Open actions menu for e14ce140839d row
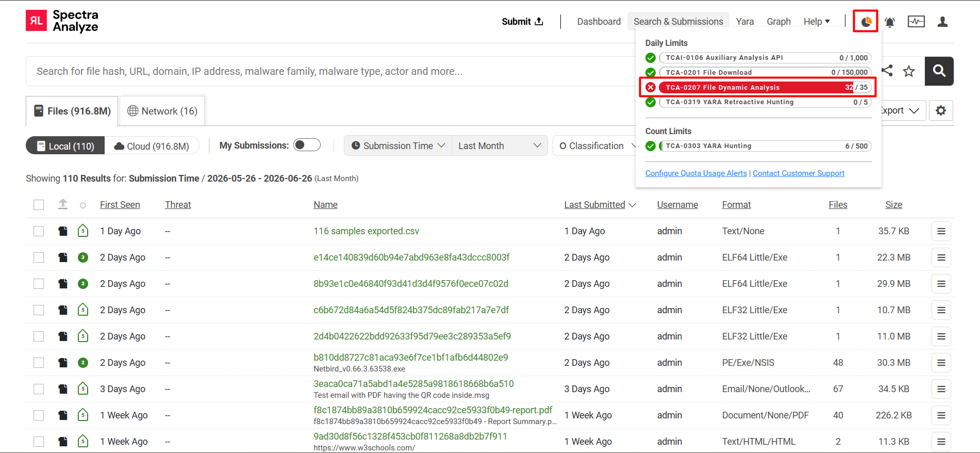Screen dimensions: 980x453 (941, 257)
